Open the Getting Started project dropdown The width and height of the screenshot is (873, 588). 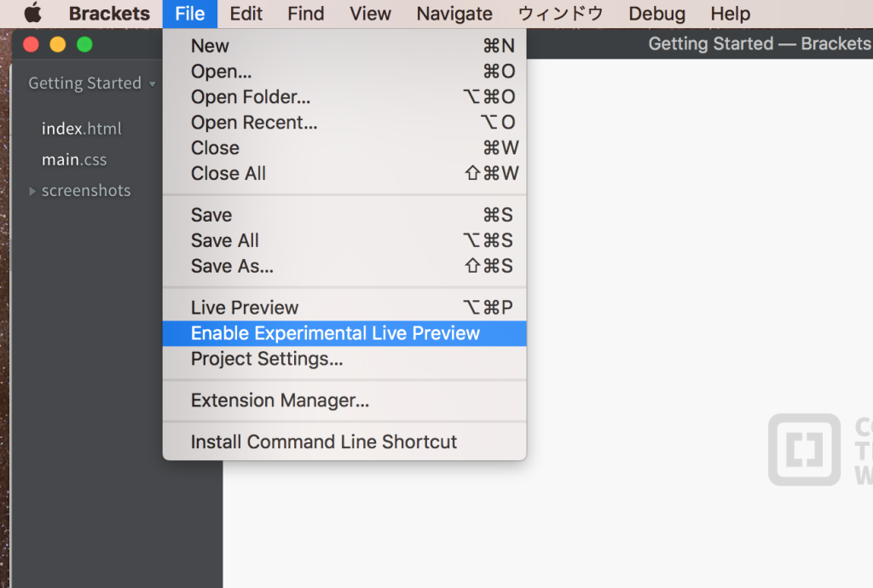(92, 84)
